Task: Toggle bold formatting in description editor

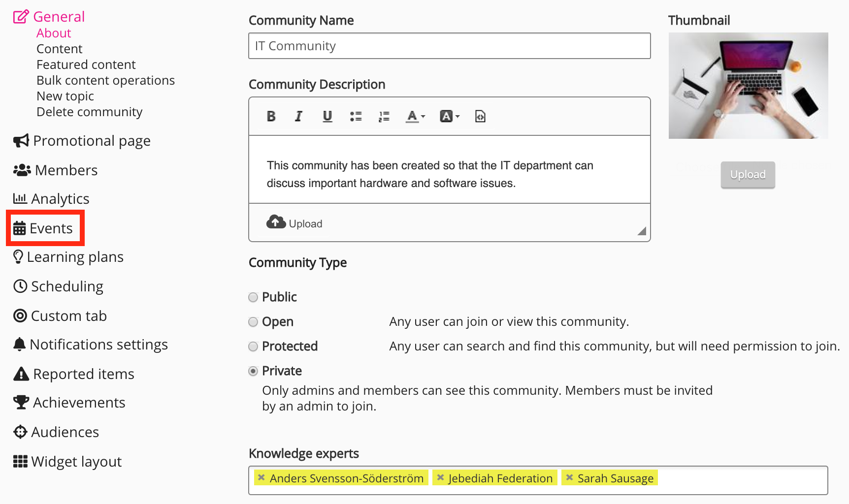Action: (271, 117)
